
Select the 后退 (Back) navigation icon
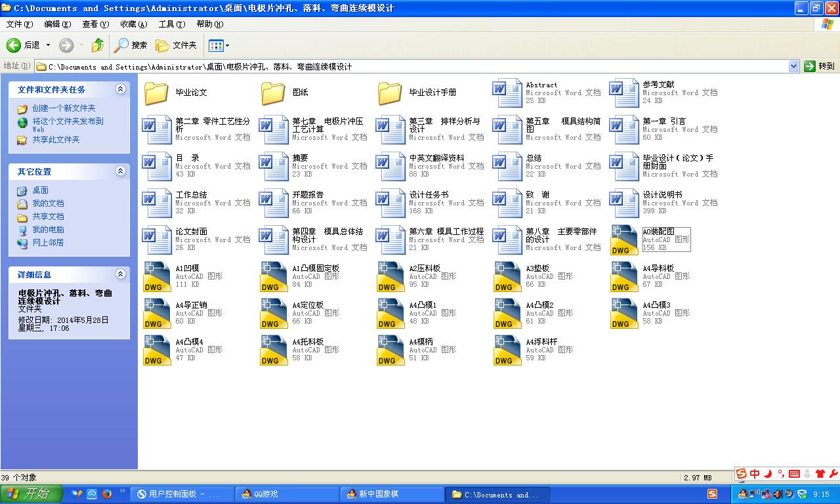pos(14,45)
